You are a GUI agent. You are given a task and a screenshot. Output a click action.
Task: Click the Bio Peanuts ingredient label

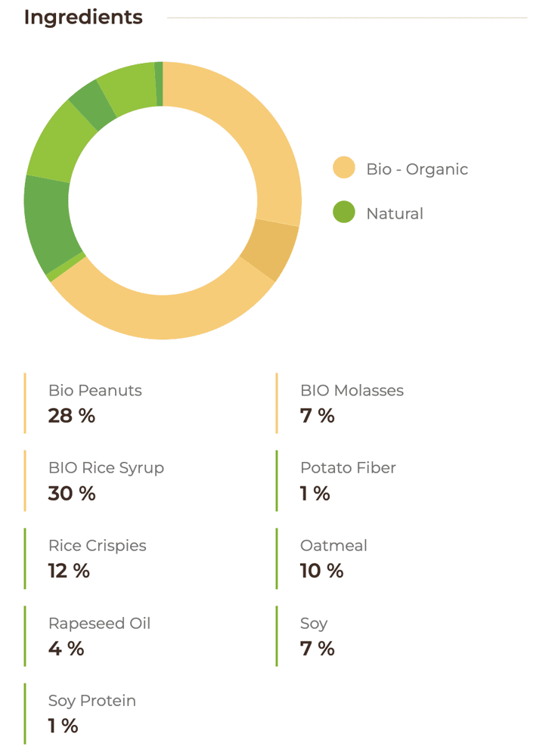point(95,391)
